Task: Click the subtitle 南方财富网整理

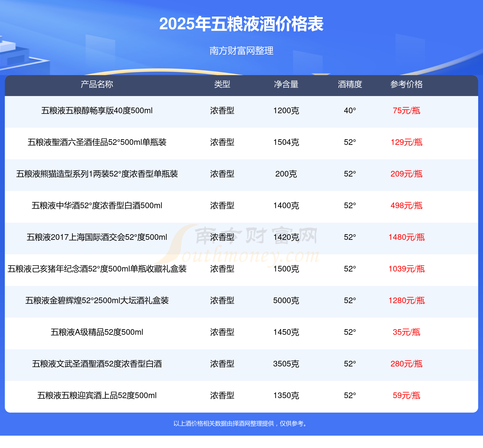Action: coord(241,51)
